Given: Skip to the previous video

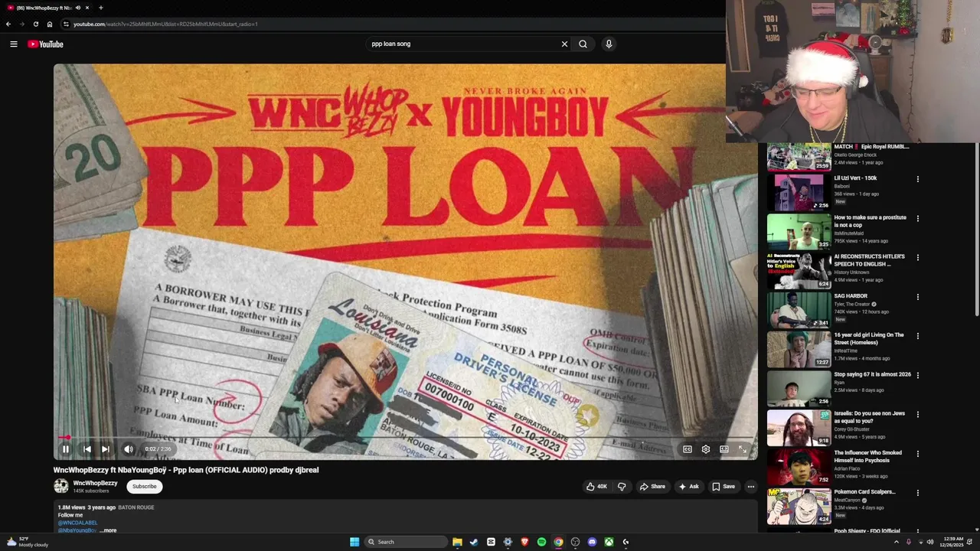Looking at the screenshot, I should (87, 449).
